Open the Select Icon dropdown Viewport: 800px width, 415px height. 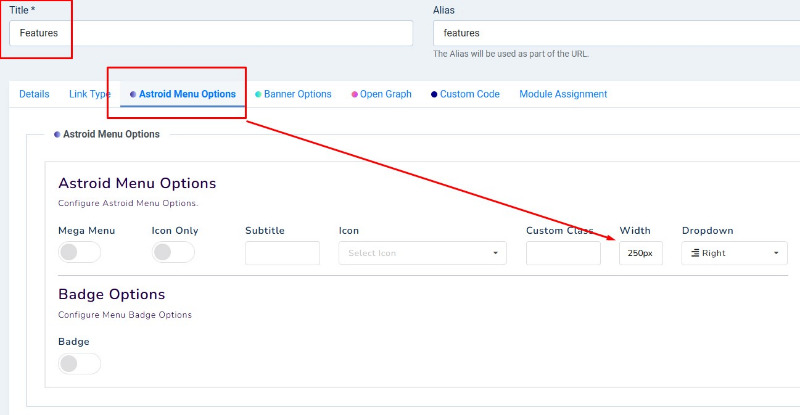(422, 253)
